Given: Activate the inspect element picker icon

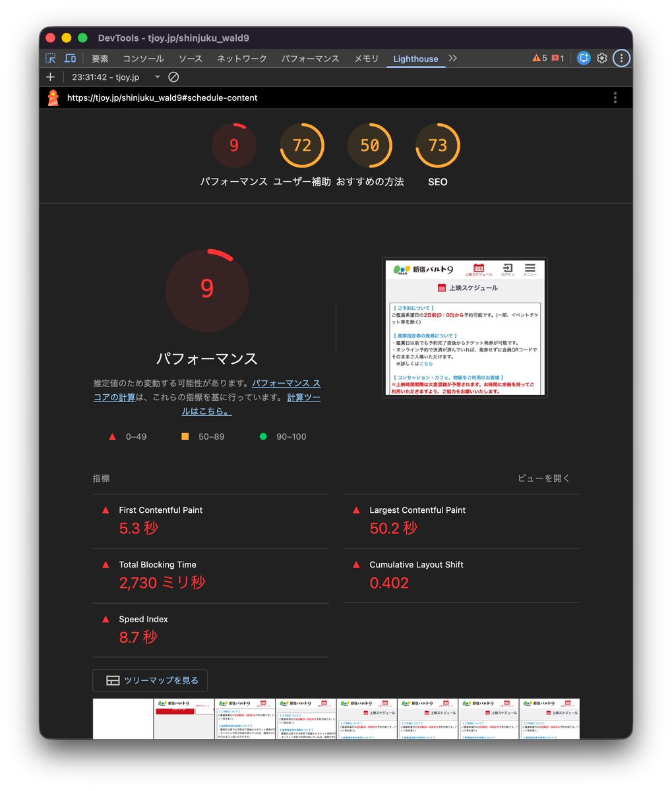Looking at the screenshot, I should 51,58.
